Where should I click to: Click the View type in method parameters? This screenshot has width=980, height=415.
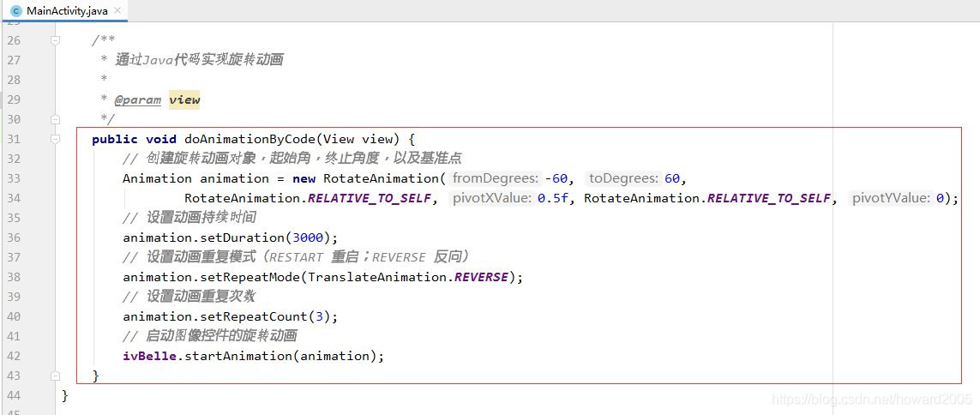(x=340, y=139)
